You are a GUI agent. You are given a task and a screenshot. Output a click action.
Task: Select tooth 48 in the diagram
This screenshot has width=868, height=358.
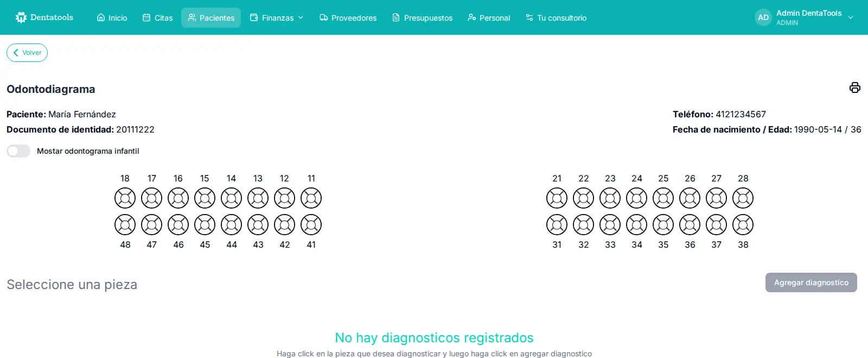click(x=125, y=224)
